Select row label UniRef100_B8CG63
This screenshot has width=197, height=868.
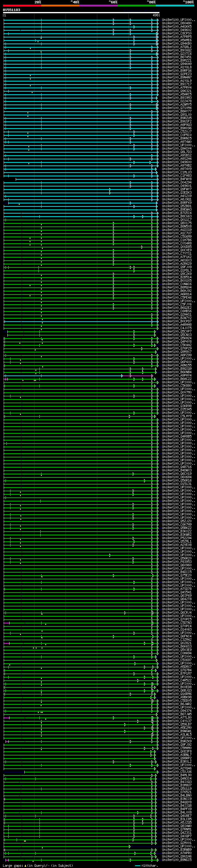177,216
